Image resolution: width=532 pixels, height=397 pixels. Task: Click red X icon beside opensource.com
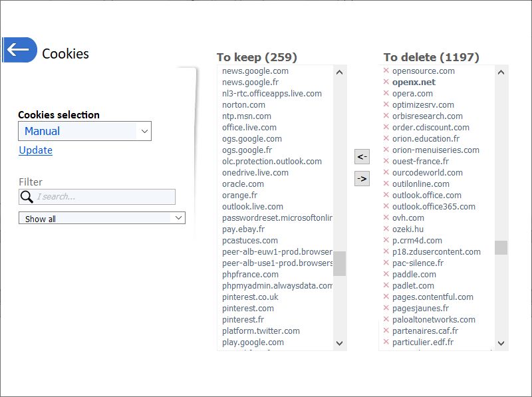386,70
